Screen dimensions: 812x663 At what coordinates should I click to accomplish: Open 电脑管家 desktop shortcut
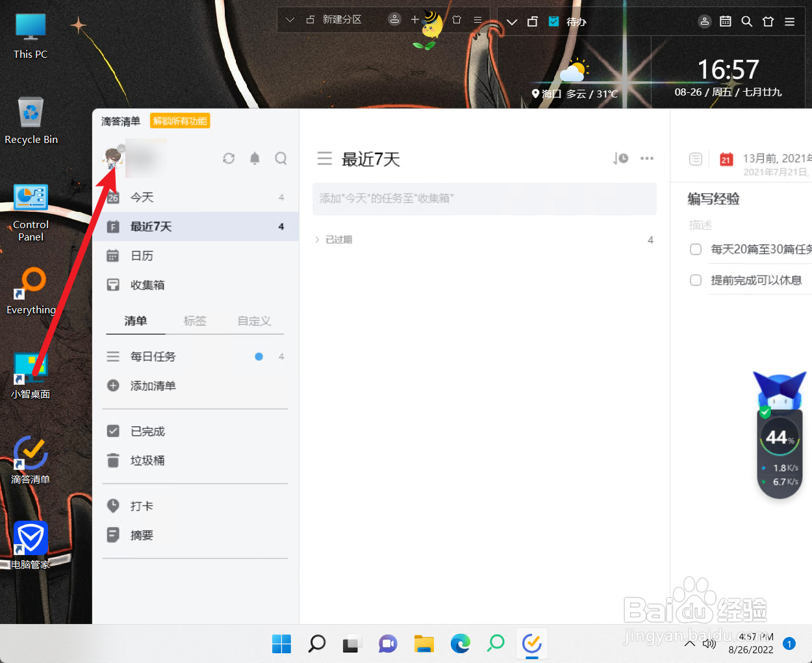pos(31,545)
